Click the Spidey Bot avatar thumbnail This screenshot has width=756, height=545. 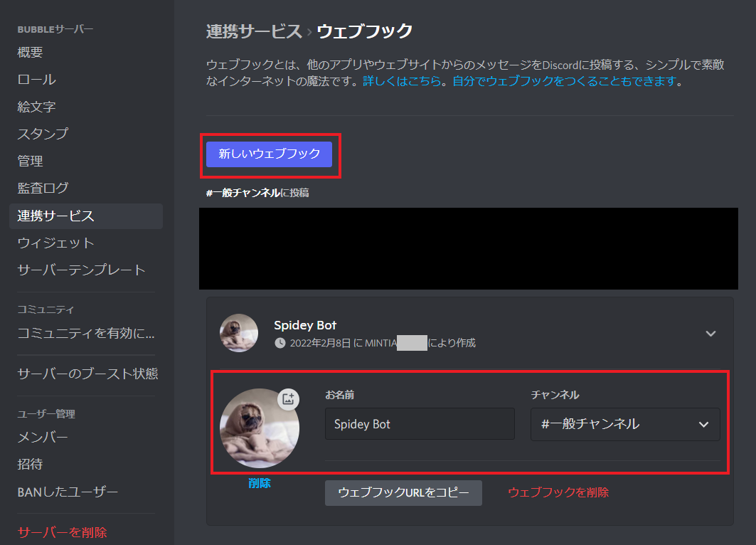point(239,332)
